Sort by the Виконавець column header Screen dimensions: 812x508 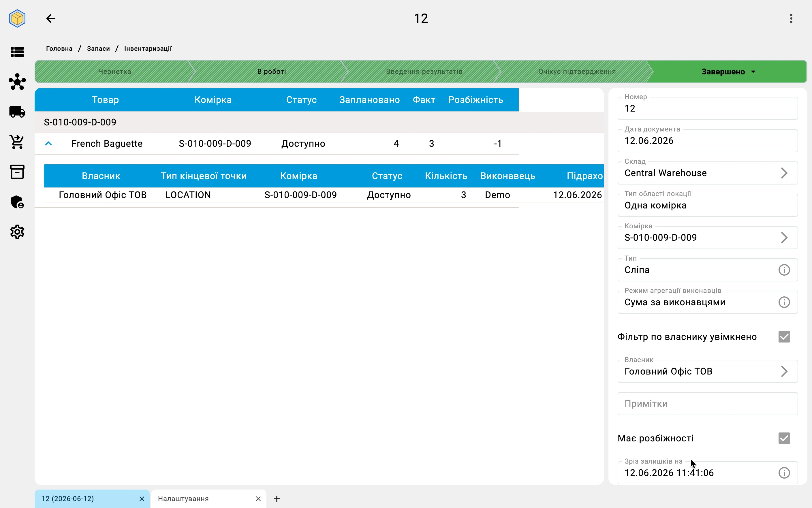507,176
